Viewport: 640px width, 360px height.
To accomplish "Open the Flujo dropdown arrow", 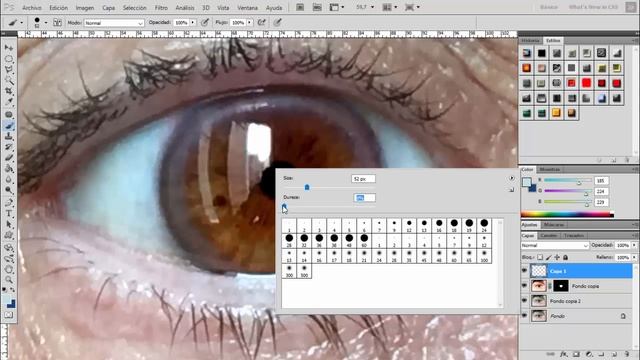I will pyautogui.click(x=249, y=23).
